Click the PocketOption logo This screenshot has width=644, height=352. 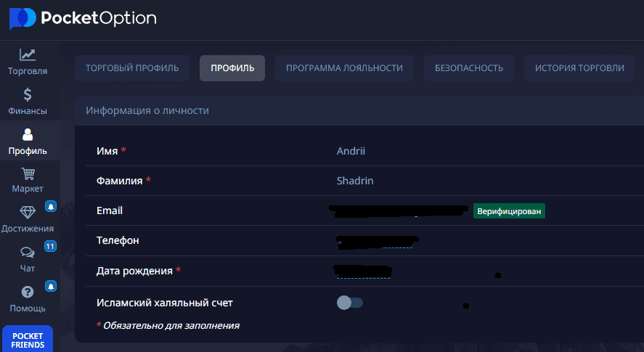83,18
